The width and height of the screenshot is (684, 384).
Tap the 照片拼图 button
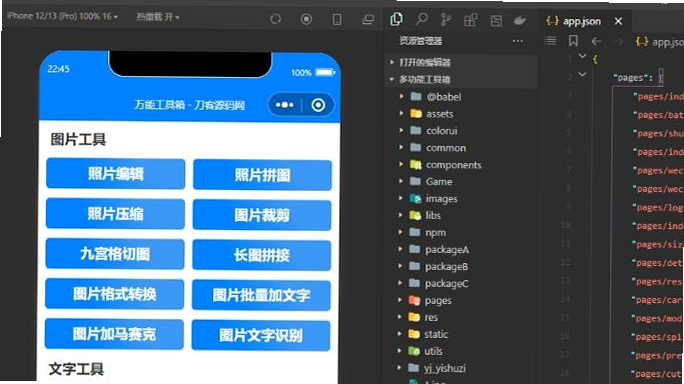click(262, 175)
